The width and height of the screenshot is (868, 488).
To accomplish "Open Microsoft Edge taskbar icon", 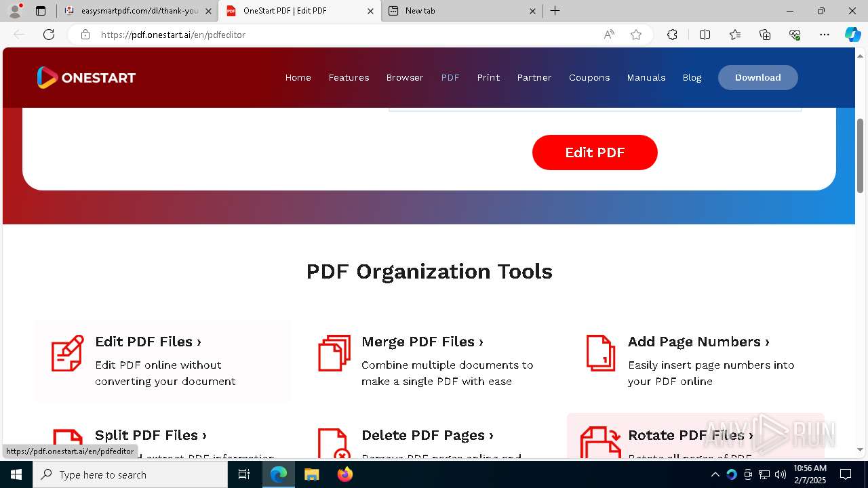I will 279,474.
